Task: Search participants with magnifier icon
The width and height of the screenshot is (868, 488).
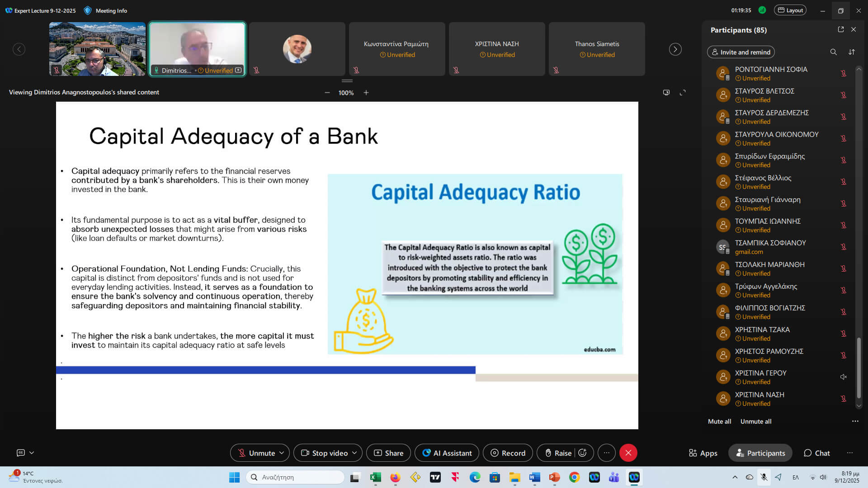Action: pos(833,52)
